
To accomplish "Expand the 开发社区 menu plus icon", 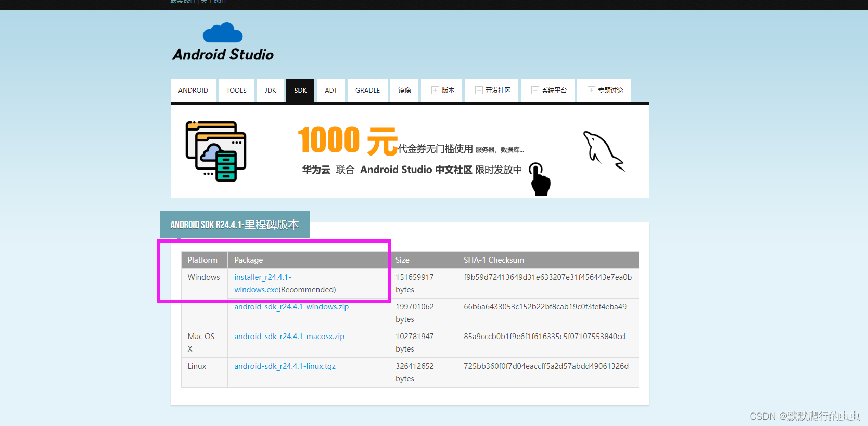I will point(479,91).
